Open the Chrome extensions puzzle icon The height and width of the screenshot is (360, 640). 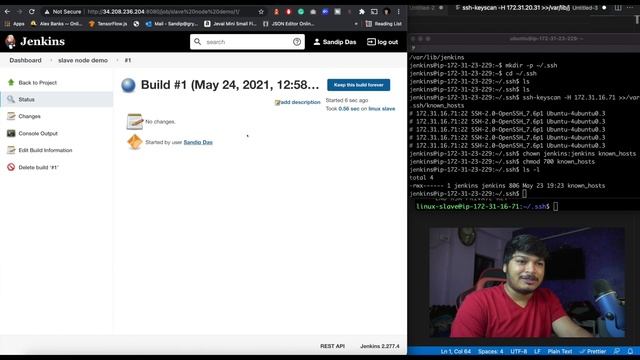point(361,12)
